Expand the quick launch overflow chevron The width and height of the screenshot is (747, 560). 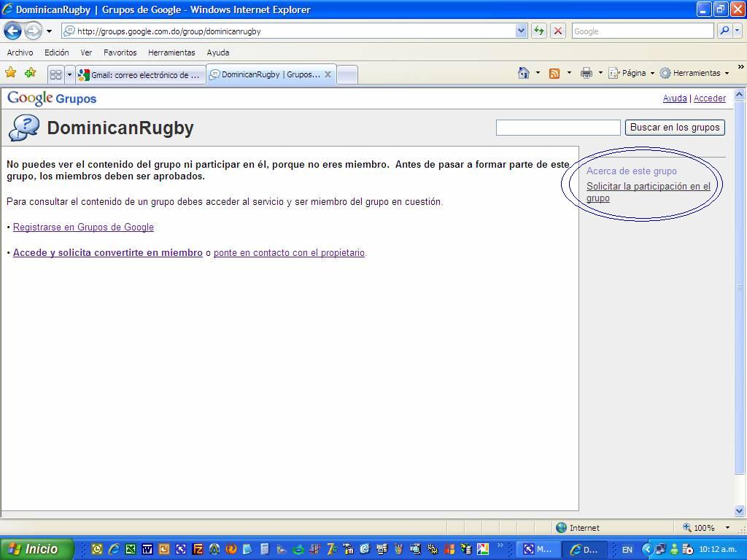coord(500,545)
